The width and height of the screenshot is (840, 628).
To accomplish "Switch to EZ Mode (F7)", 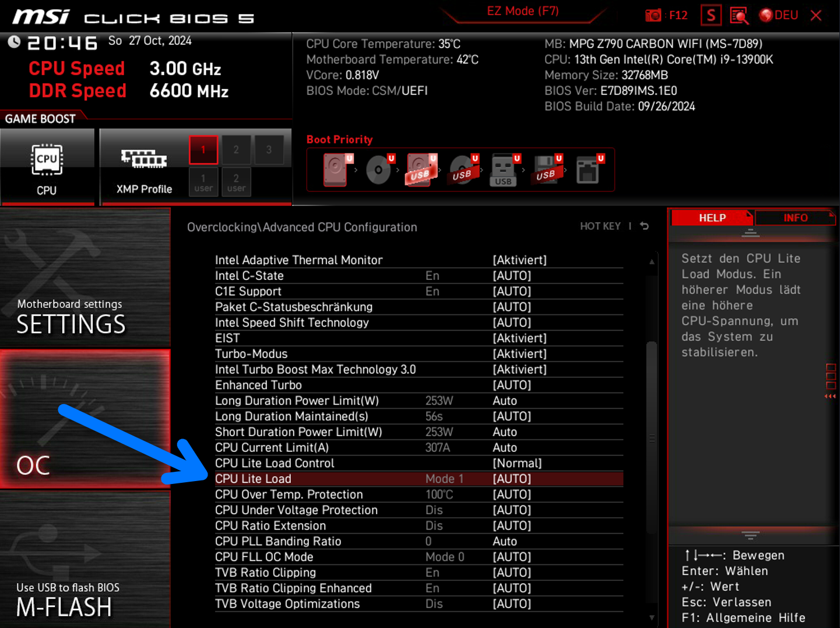I will click(523, 12).
